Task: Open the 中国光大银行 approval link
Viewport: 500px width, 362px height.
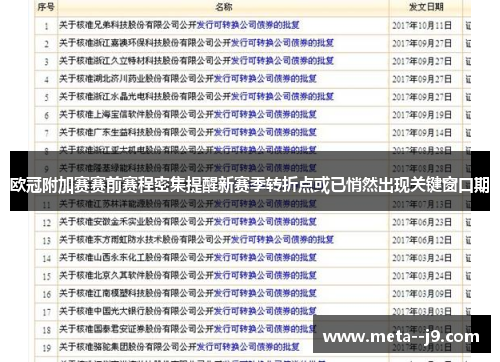Action: 188,311
